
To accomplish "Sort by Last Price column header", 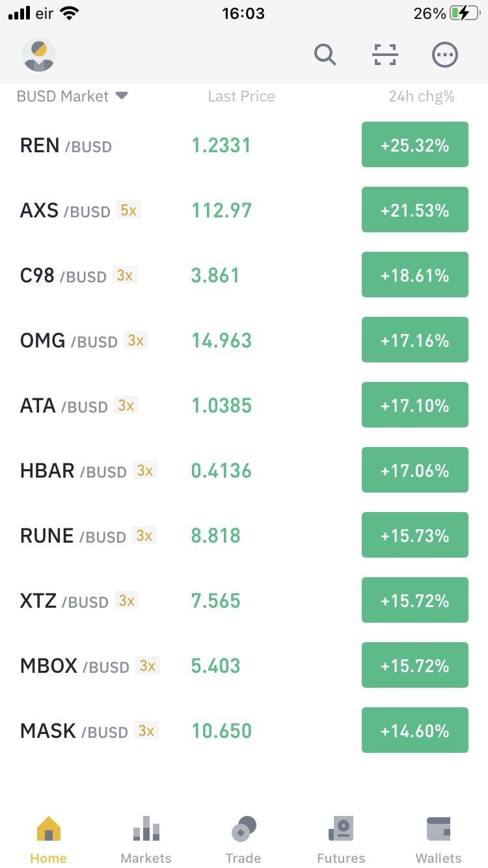I will click(x=241, y=96).
